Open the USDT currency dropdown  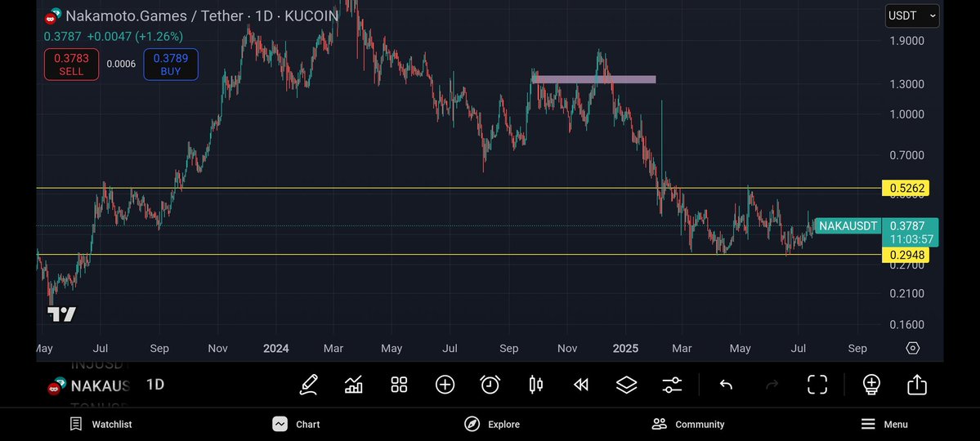click(912, 16)
